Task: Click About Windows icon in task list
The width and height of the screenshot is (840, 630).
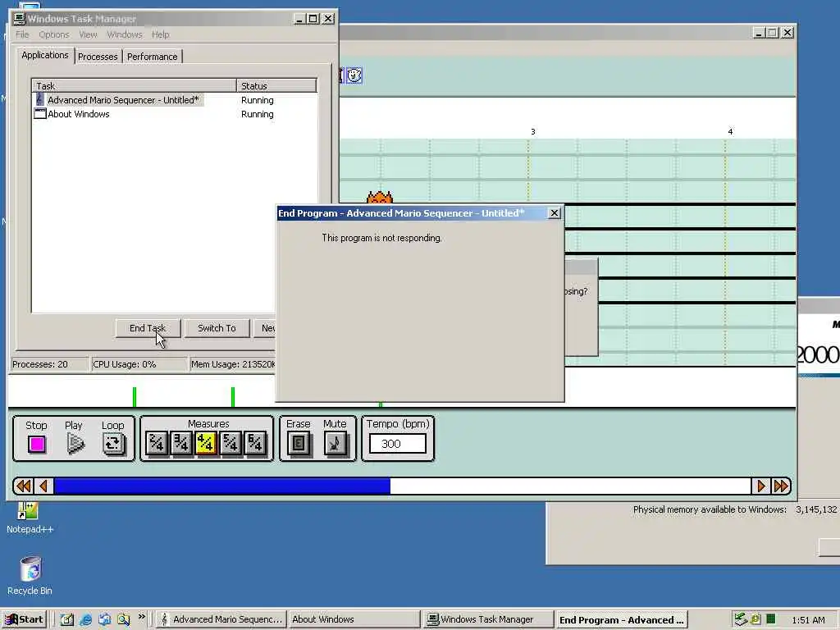Action: coord(40,113)
